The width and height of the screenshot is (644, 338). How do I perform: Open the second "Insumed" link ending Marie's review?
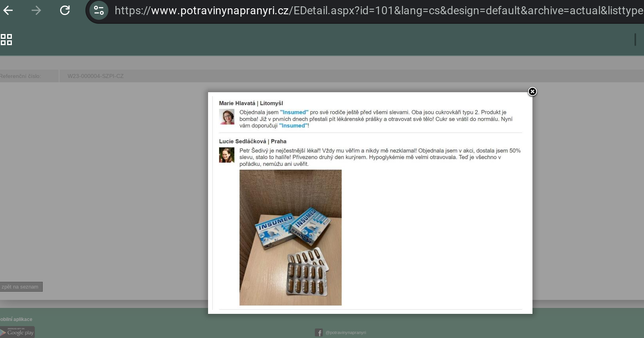pos(293,126)
